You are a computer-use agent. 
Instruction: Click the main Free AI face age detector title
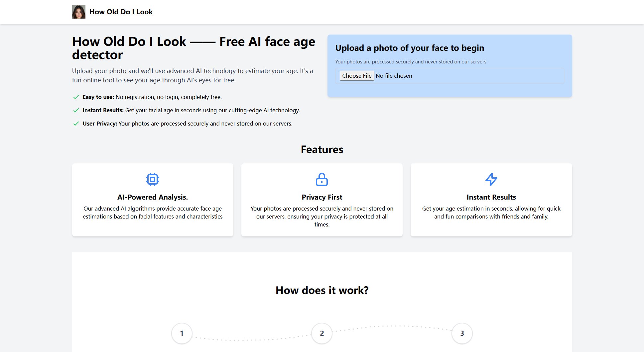[194, 48]
